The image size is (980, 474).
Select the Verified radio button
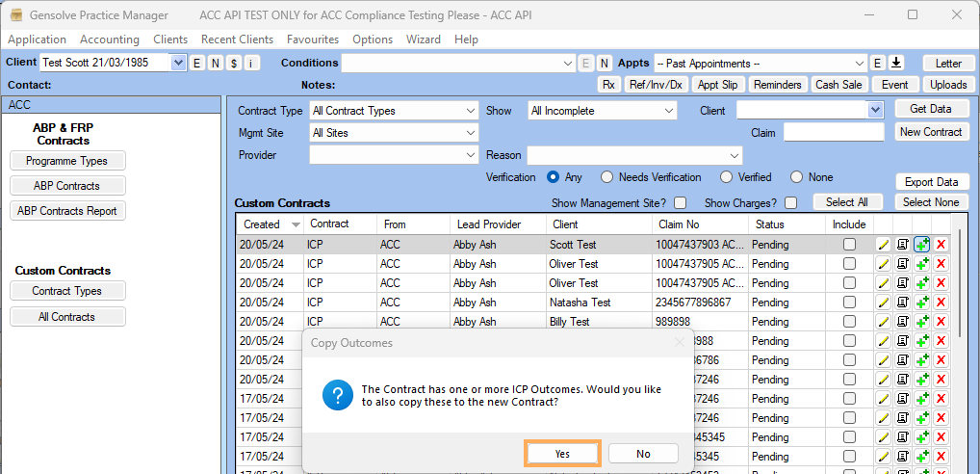(x=726, y=177)
